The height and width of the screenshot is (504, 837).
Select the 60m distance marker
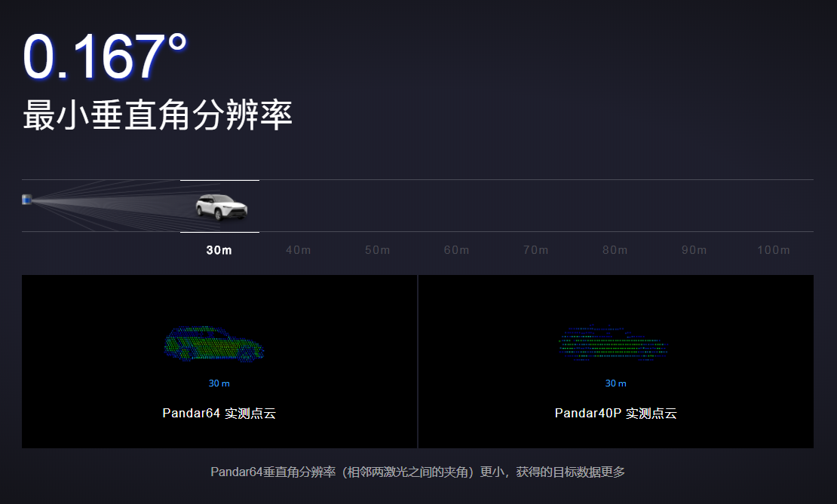456,250
